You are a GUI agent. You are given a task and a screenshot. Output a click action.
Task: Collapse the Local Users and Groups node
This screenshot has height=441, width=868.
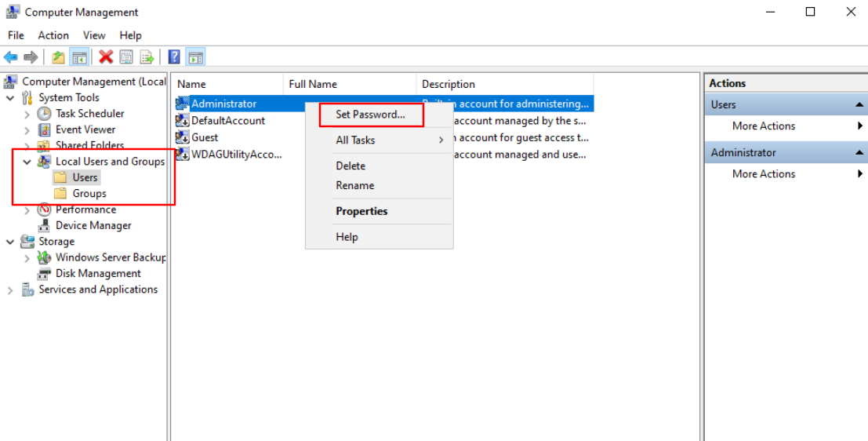point(27,162)
